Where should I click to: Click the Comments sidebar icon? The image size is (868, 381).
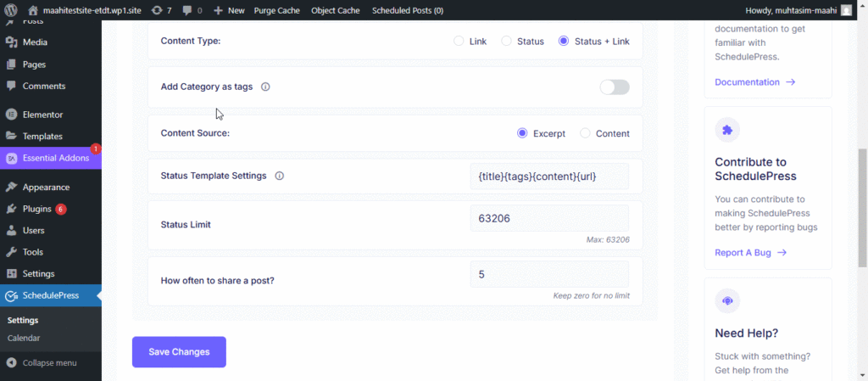[x=11, y=86]
